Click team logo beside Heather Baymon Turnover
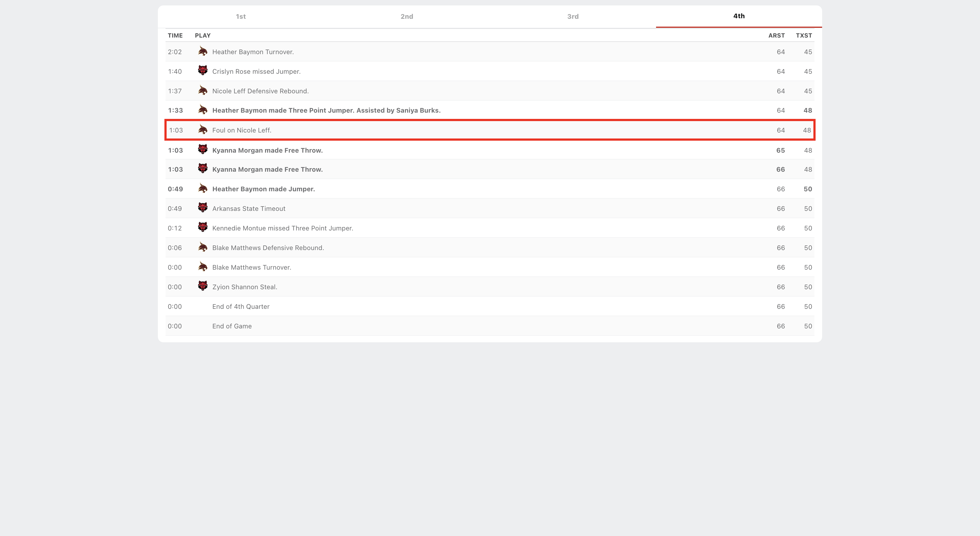This screenshot has width=980, height=536. tap(203, 51)
